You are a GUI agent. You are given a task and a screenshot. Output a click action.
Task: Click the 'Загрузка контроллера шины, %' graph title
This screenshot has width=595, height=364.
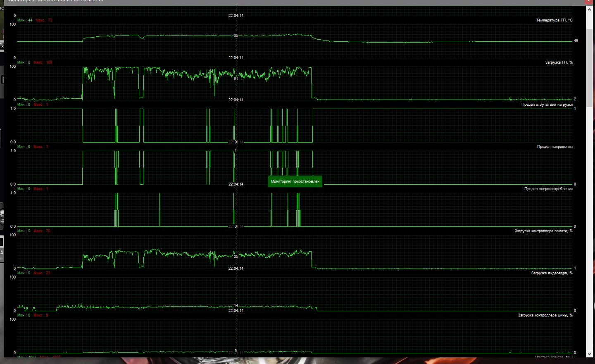pyautogui.click(x=545, y=315)
